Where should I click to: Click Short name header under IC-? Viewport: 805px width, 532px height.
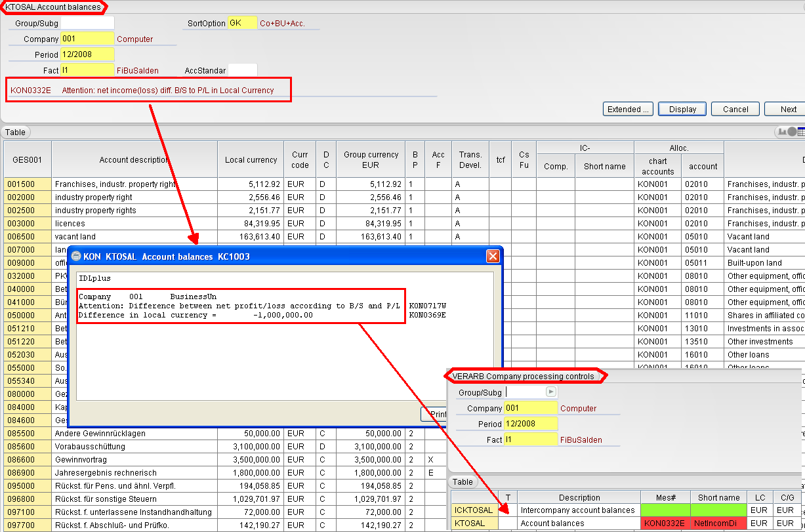pyautogui.click(x=604, y=166)
